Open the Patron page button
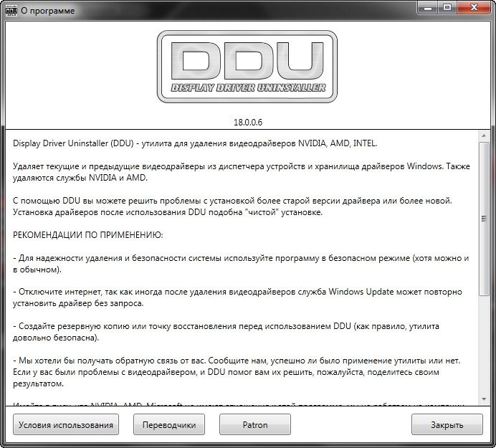This screenshot has width=496, height=448. [254, 424]
